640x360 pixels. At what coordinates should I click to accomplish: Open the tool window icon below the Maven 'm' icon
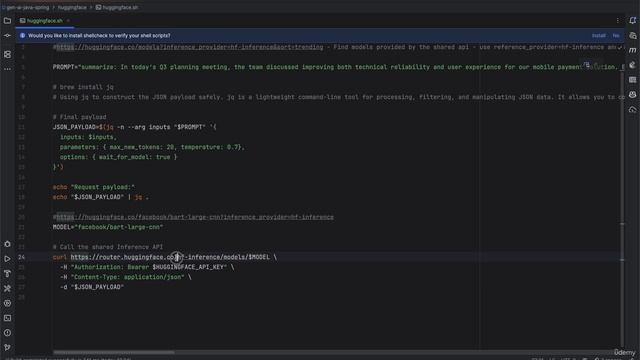coord(633,65)
